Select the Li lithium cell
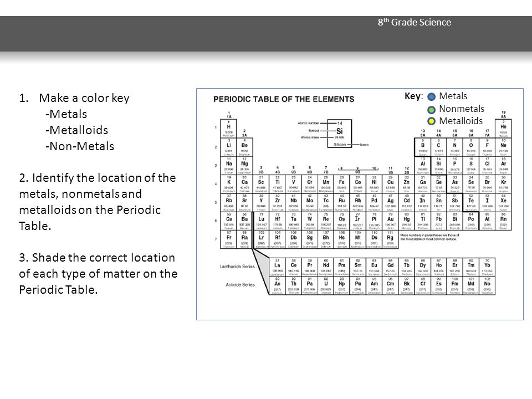Image resolution: width=532 pixels, height=399 pixels. coord(229,147)
